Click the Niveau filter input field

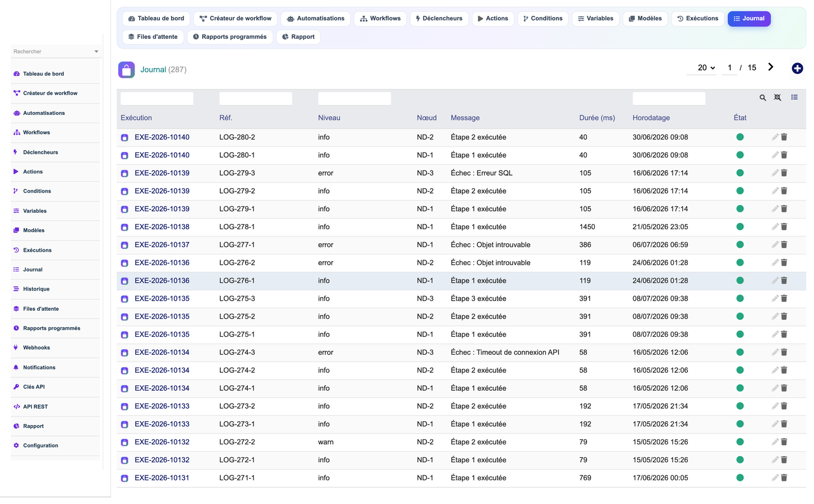coord(354,99)
